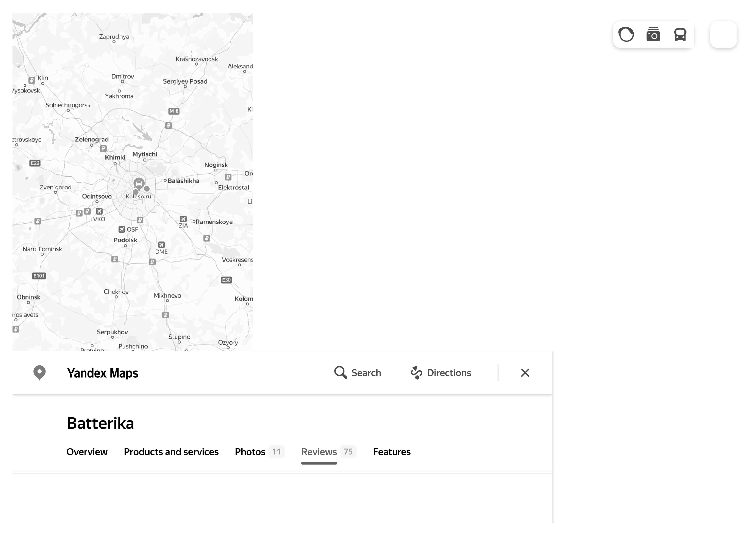The height and width of the screenshot is (535, 756).
Task: Click the Odintsovo city label
Action: click(97, 196)
